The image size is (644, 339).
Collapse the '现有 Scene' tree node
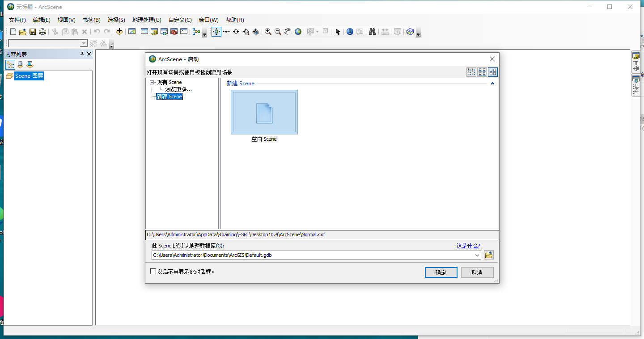tap(152, 82)
